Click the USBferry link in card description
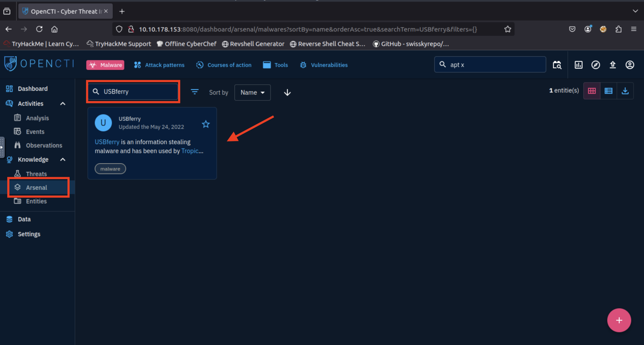 click(107, 142)
